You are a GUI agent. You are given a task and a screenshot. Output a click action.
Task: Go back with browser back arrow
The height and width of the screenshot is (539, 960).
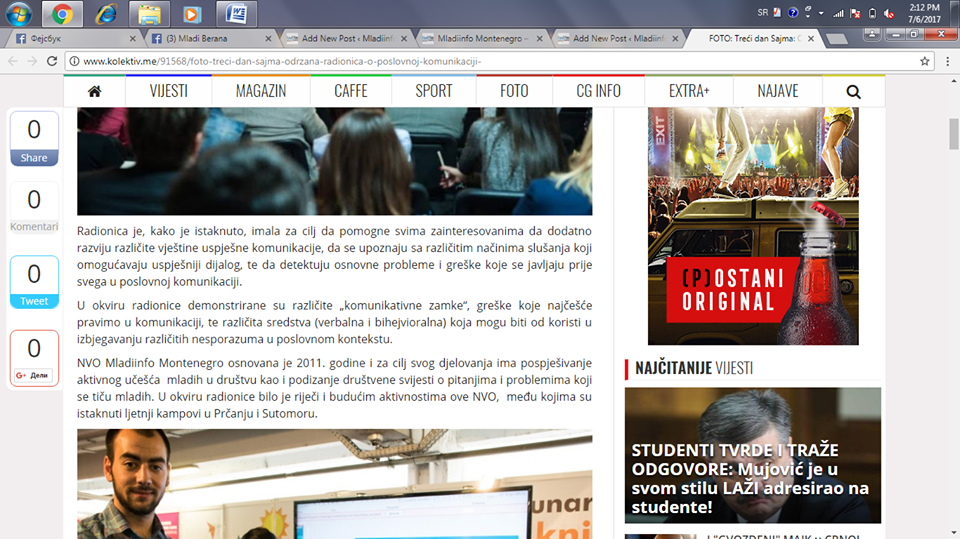tap(13, 61)
